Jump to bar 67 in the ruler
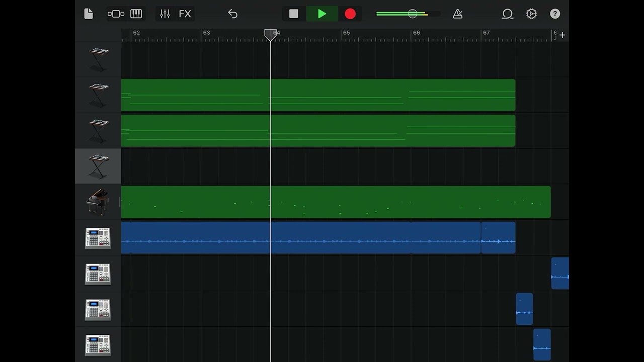Screen dimensions: 644x362 coord(486,33)
